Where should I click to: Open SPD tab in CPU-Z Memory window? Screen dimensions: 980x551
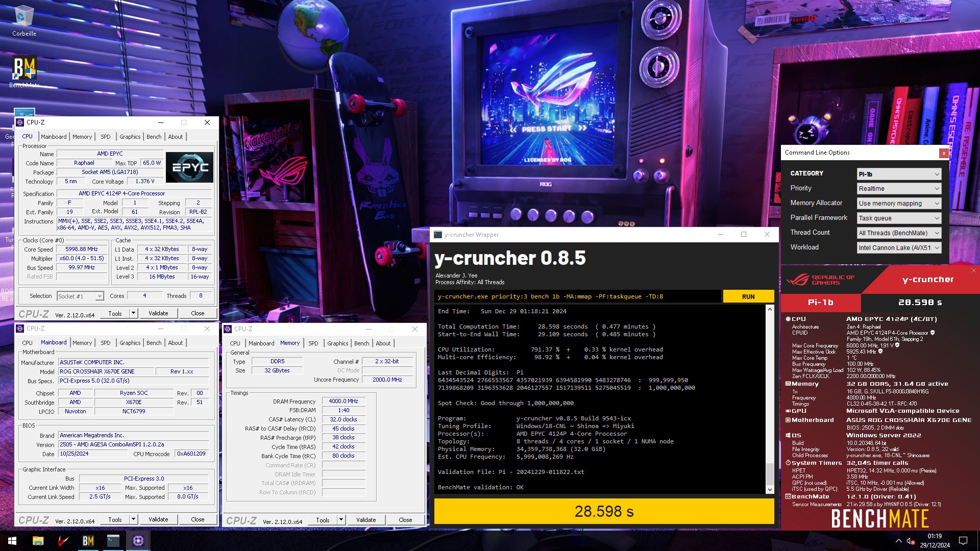click(313, 343)
